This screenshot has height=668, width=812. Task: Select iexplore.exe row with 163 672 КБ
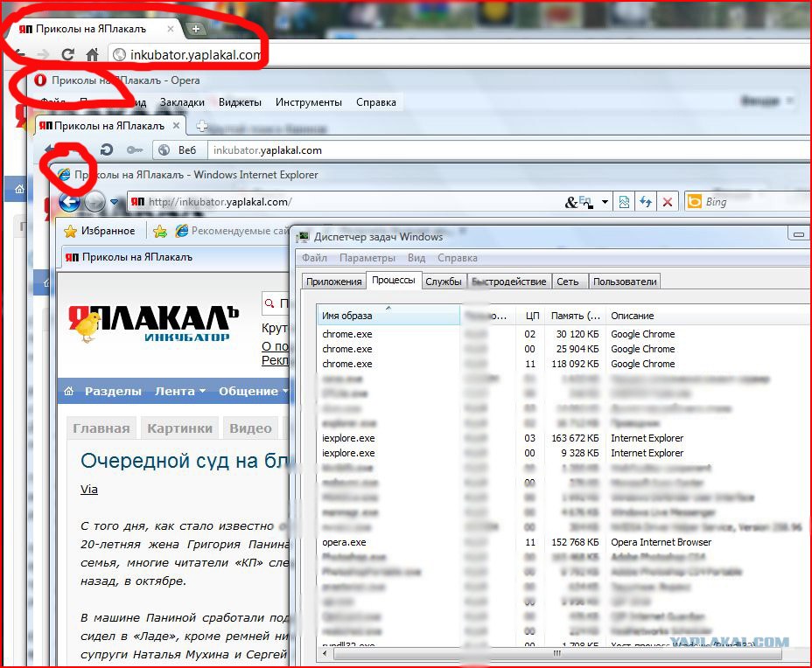[x=564, y=438]
